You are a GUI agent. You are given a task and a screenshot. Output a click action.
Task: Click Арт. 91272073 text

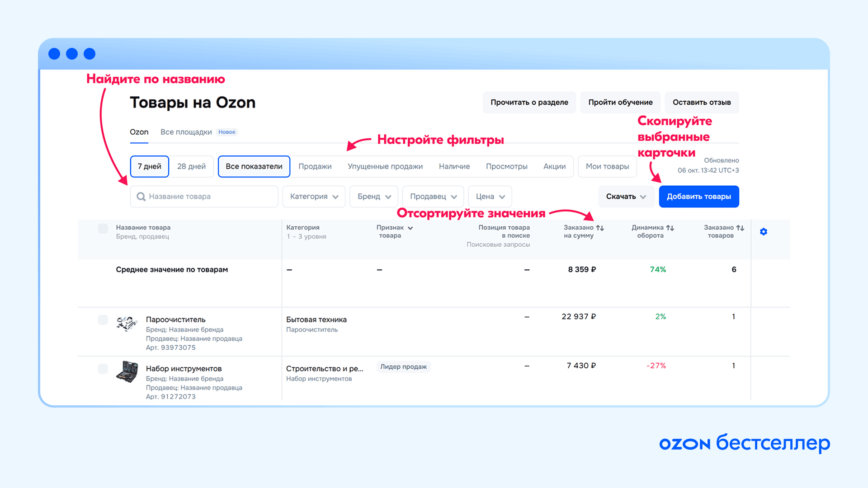coord(171,397)
